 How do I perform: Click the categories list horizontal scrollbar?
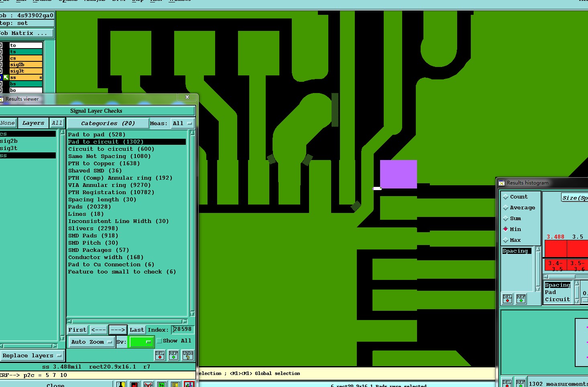pos(127,321)
